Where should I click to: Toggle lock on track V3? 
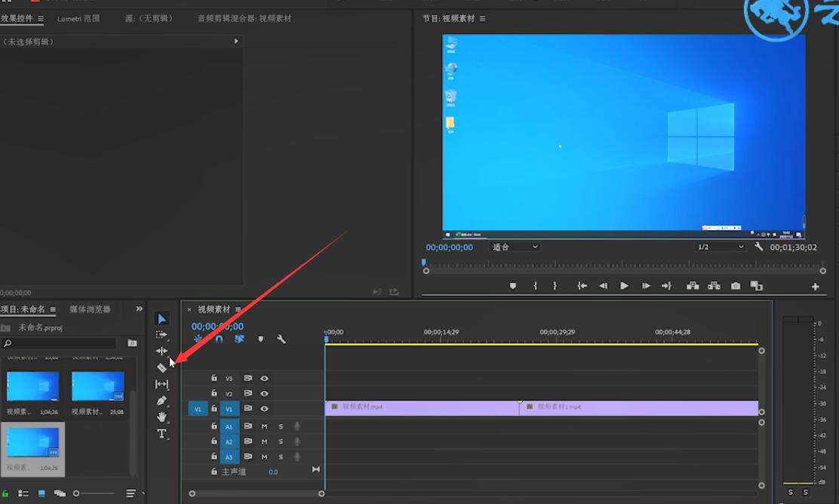tap(214, 378)
